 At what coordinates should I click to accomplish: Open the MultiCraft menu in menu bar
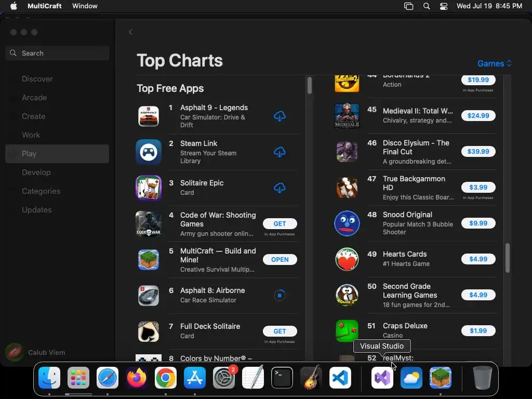45,6
